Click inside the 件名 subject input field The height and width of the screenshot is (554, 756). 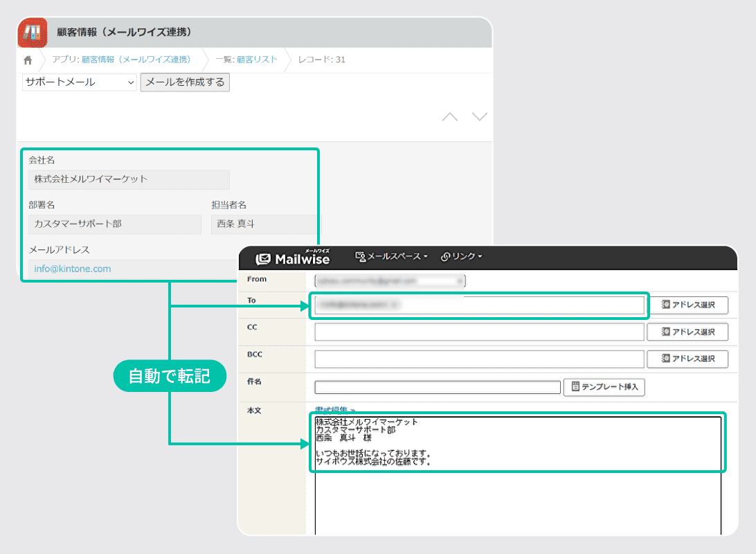click(x=436, y=387)
